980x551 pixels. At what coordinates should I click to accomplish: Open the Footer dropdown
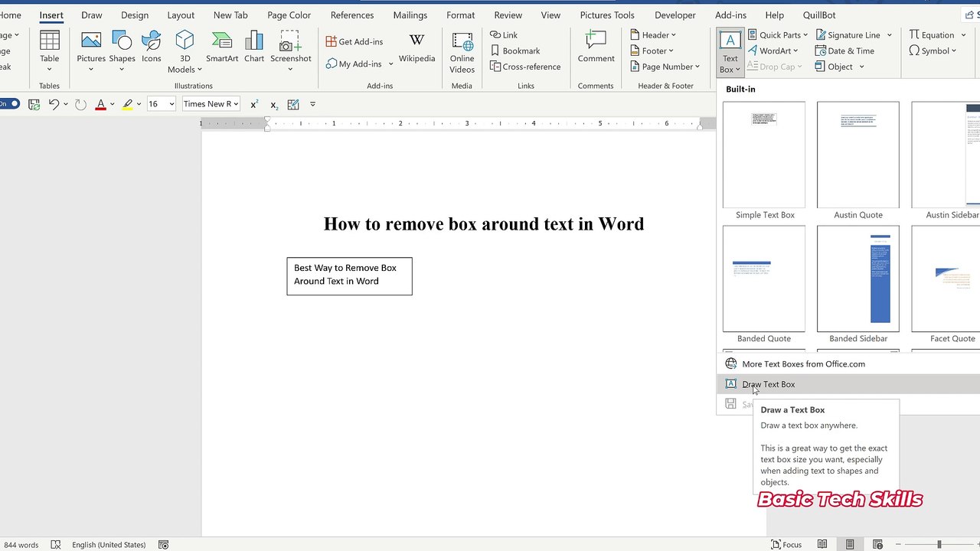pyautogui.click(x=652, y=51)
